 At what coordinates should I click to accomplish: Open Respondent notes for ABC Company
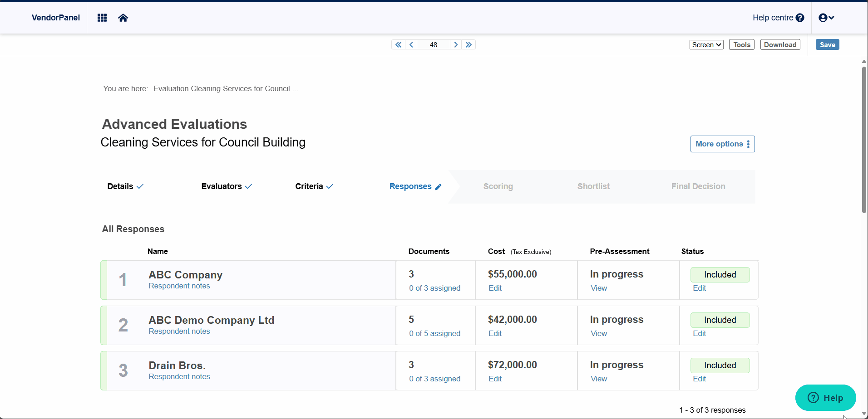179,286
